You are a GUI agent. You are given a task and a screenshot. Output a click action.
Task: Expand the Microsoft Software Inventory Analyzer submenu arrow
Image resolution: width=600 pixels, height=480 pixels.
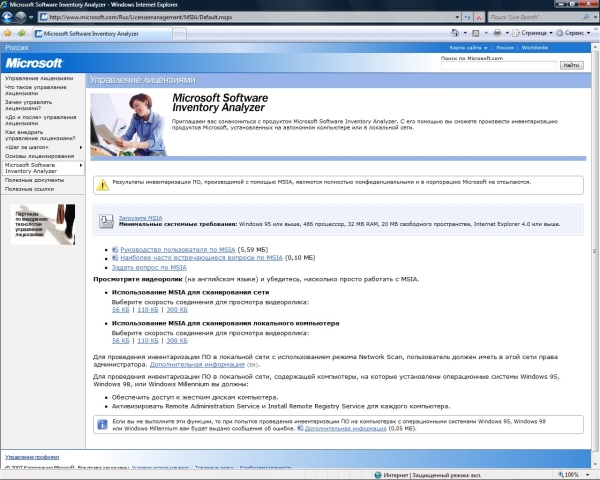(x=81, y=165)
